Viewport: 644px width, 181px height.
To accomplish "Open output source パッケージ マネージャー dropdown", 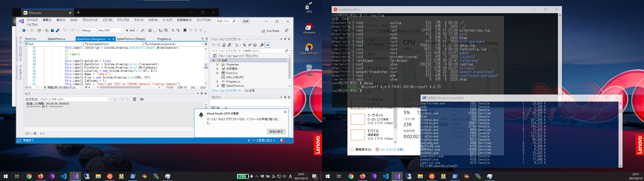I will [x=74, y=99].
